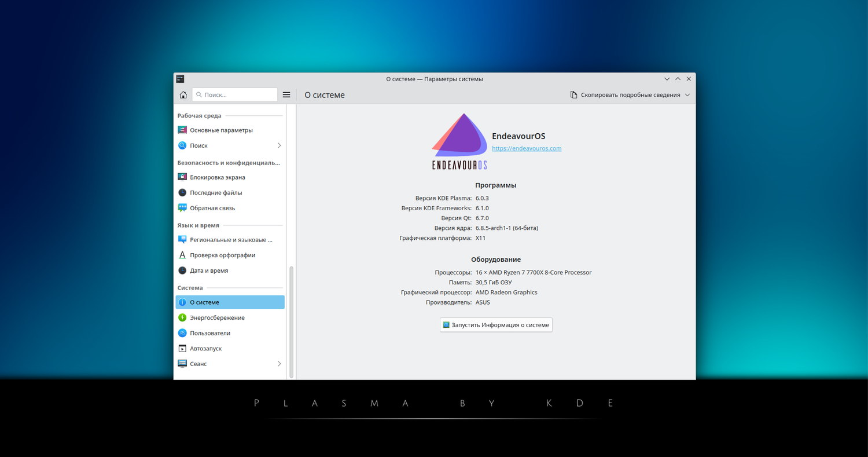
Task: Open Последние файлы settings
Action: click(230, 192)
